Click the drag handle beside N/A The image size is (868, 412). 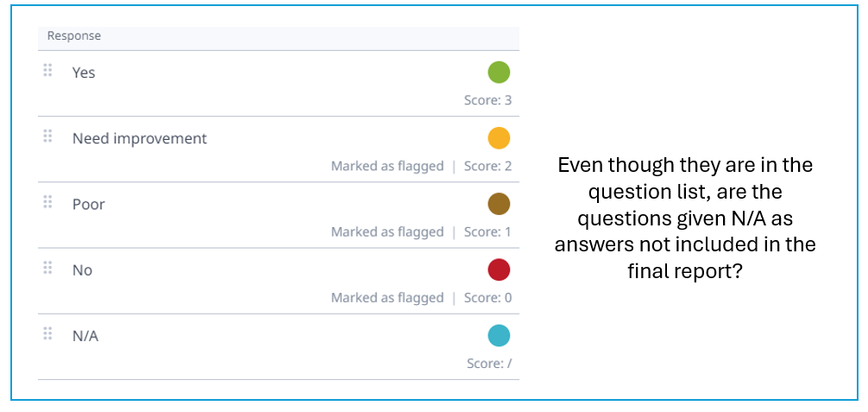(x=48, y=333)
